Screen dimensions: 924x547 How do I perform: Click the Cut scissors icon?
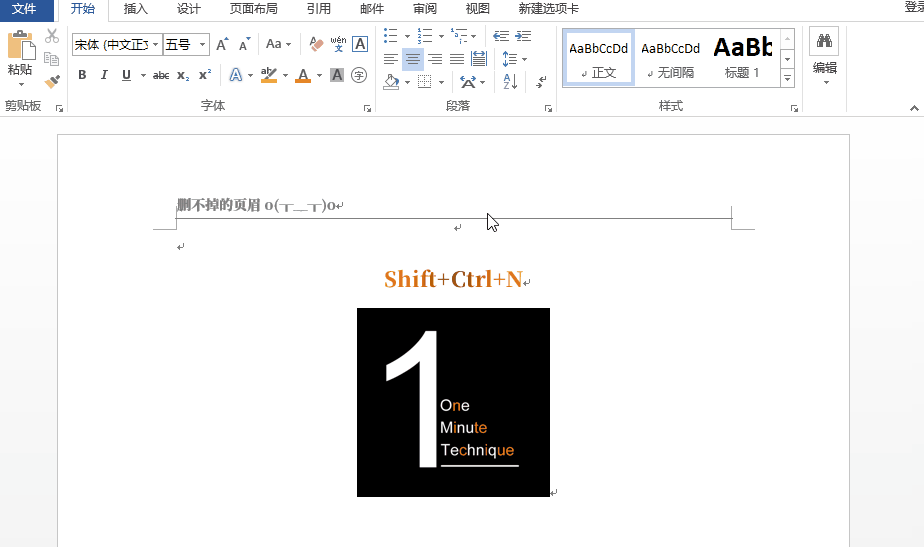(x=52, y=37)
